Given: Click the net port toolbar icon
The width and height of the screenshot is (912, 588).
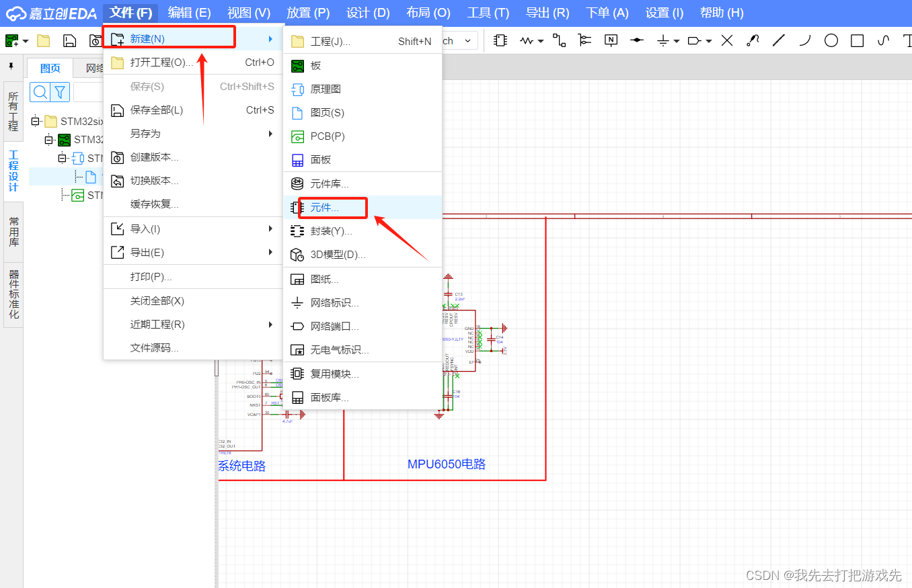Looking at the screenshot, I should 695,41.
